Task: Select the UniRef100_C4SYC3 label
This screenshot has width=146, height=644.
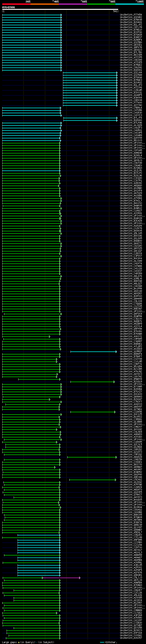Action: tap(131, 115)
